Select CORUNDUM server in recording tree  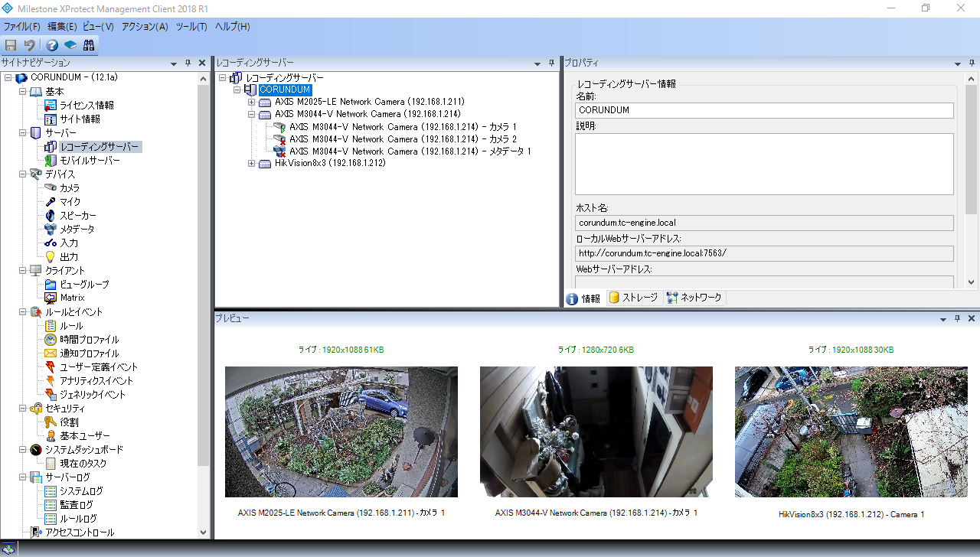285,90
